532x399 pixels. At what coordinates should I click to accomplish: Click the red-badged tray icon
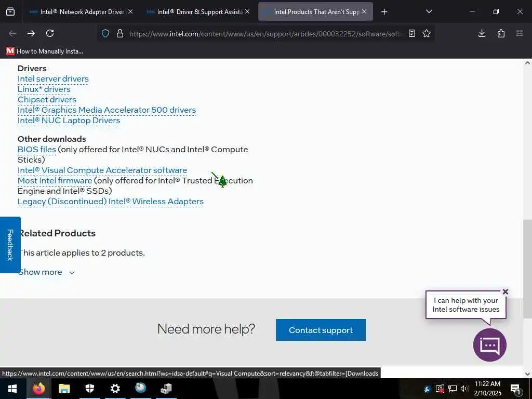[440, 389]
